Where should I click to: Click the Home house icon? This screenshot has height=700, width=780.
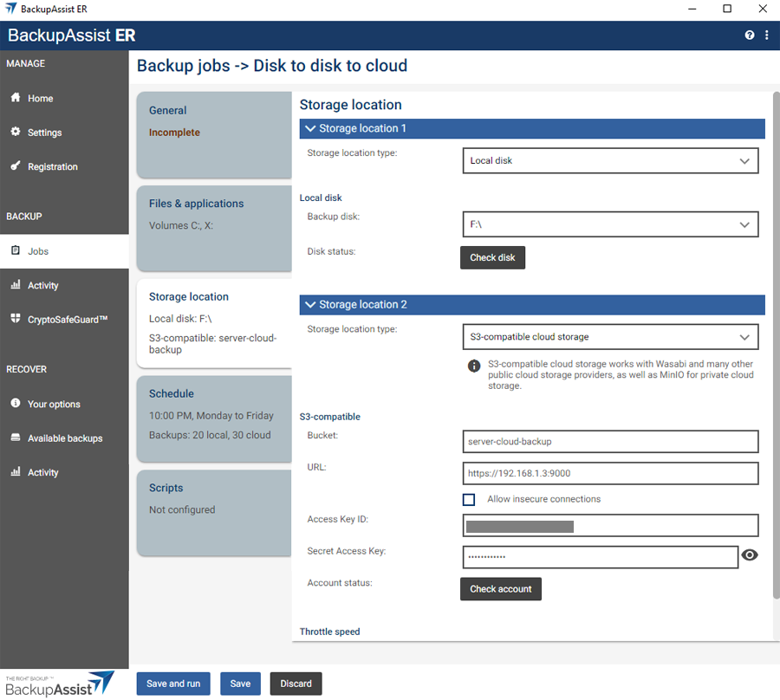pos(16,97)
